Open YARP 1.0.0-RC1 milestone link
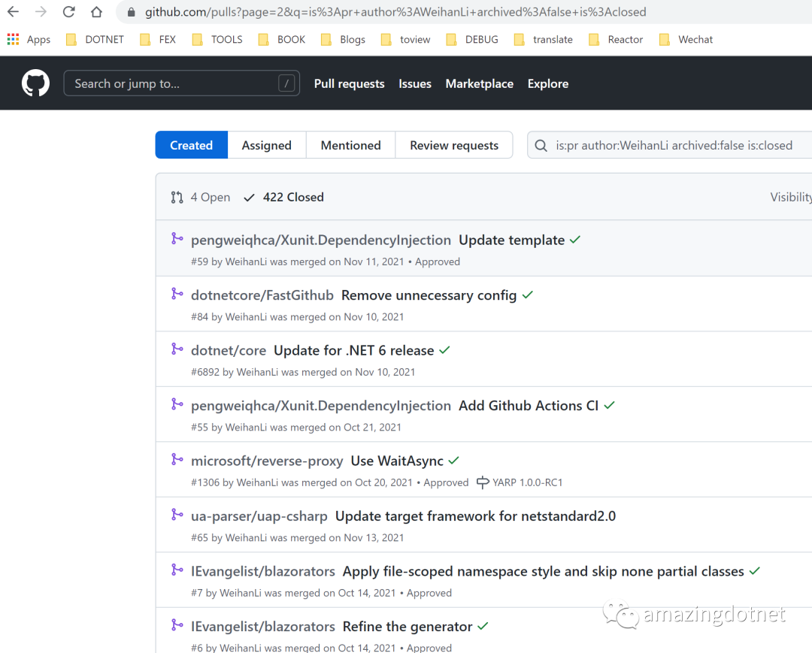This screenshot has height=653, width=812. click(527, 482)
